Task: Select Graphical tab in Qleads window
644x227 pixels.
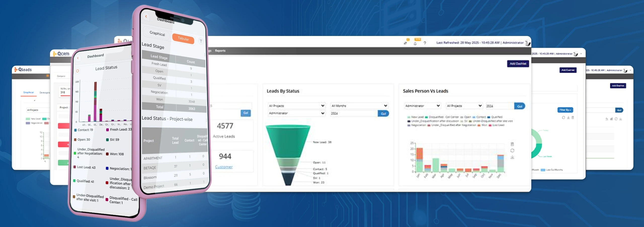Action: click(28, 93)
